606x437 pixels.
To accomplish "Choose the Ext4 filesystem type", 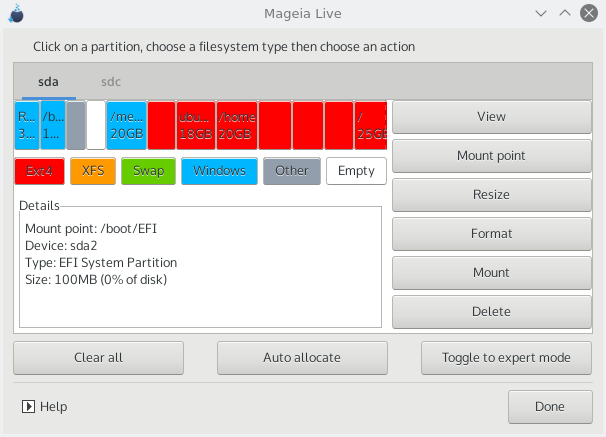I will pyautogui.click(x=40, y=171).
